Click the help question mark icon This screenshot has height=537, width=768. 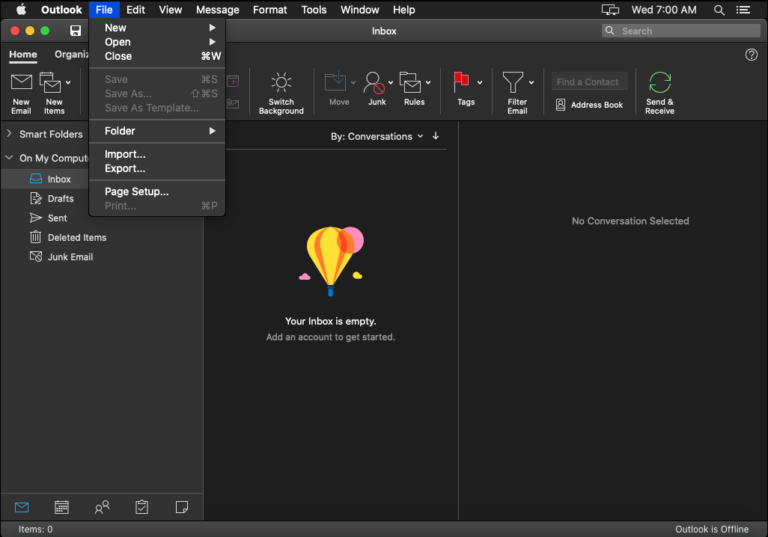pos(751,55)
